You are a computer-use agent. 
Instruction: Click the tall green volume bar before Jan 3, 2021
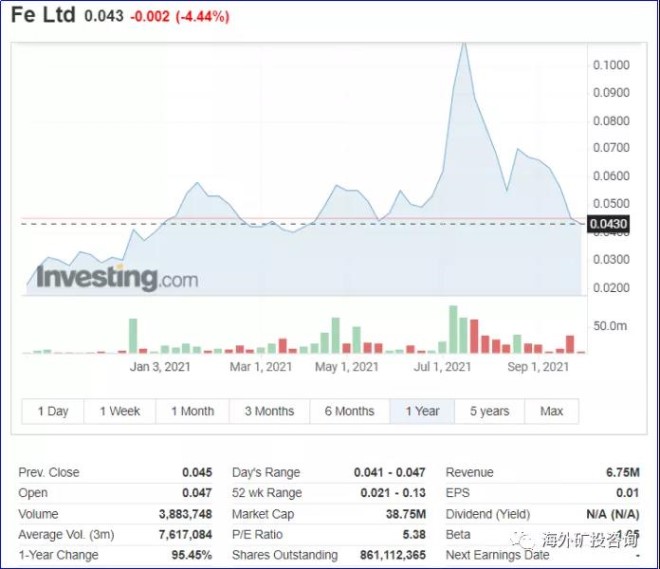(132, 335)
